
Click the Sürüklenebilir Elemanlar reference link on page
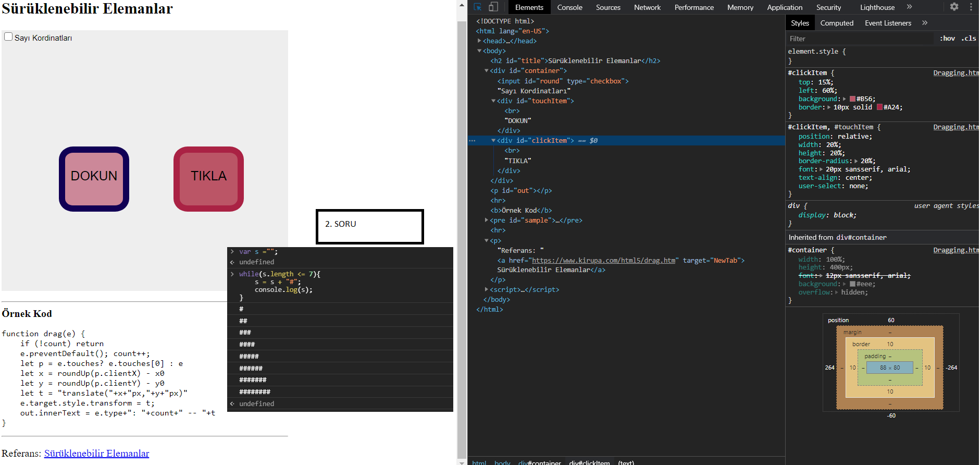96,454
